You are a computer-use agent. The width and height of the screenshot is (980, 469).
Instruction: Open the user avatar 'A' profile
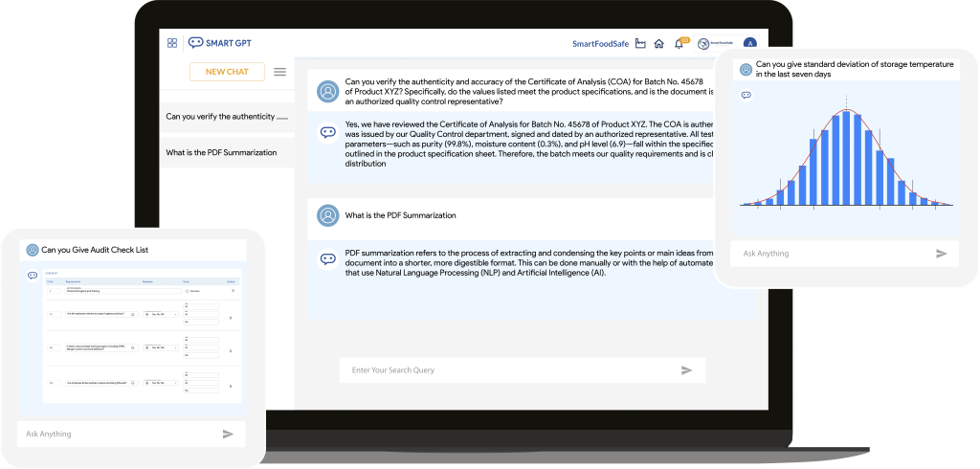pos(749,43)
